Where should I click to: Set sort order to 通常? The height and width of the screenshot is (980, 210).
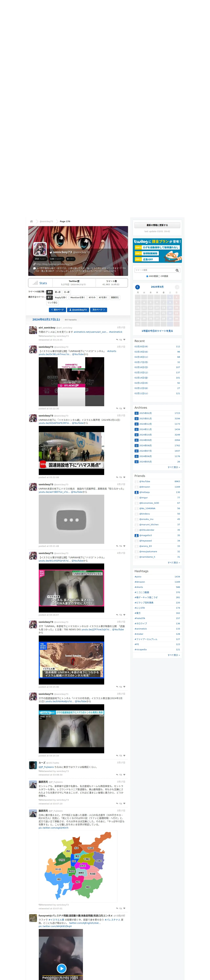[x=50, y=292]
